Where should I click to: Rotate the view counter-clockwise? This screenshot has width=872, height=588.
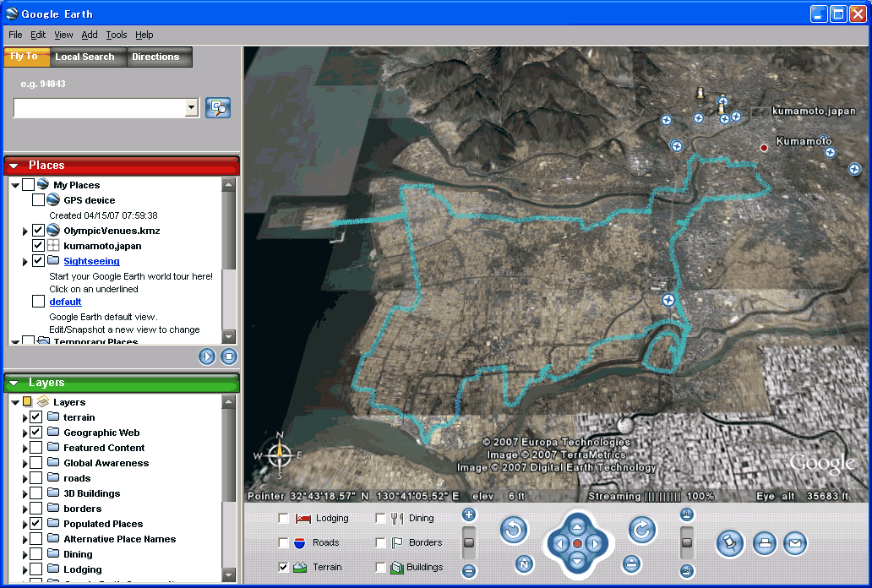513,529
